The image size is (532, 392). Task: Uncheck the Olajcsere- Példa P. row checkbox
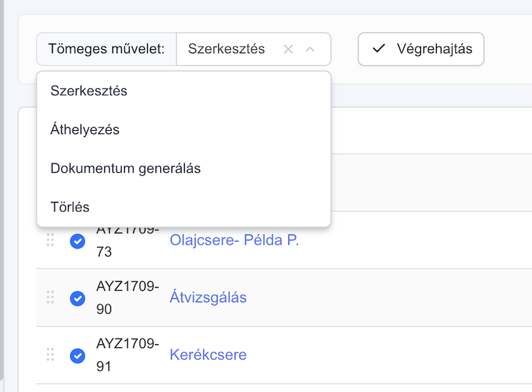coord(77,241)
